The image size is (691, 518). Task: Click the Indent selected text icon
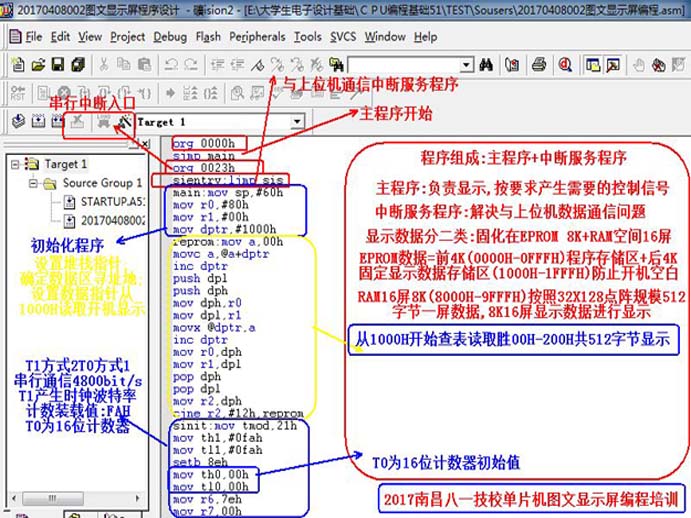pos(217,65)
